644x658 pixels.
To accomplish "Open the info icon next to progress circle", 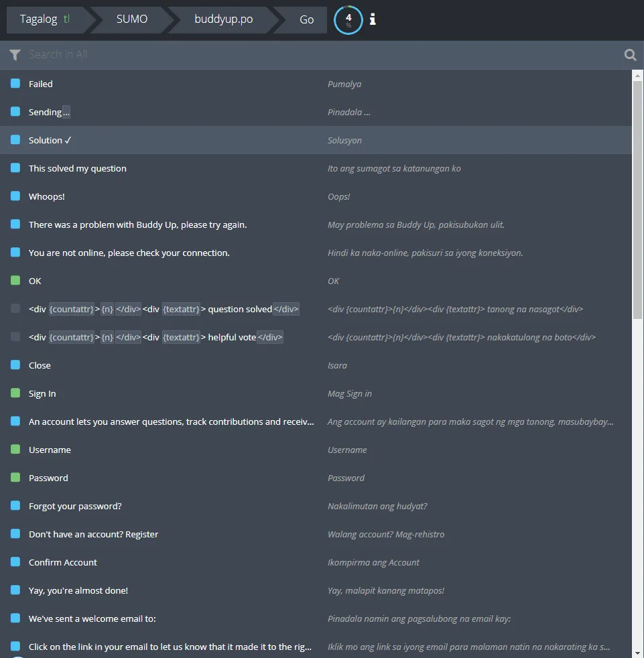I will (373, 19).
